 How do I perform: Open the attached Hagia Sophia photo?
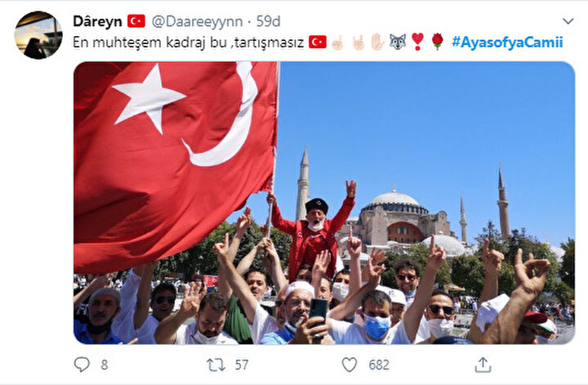tap(324, 203)
